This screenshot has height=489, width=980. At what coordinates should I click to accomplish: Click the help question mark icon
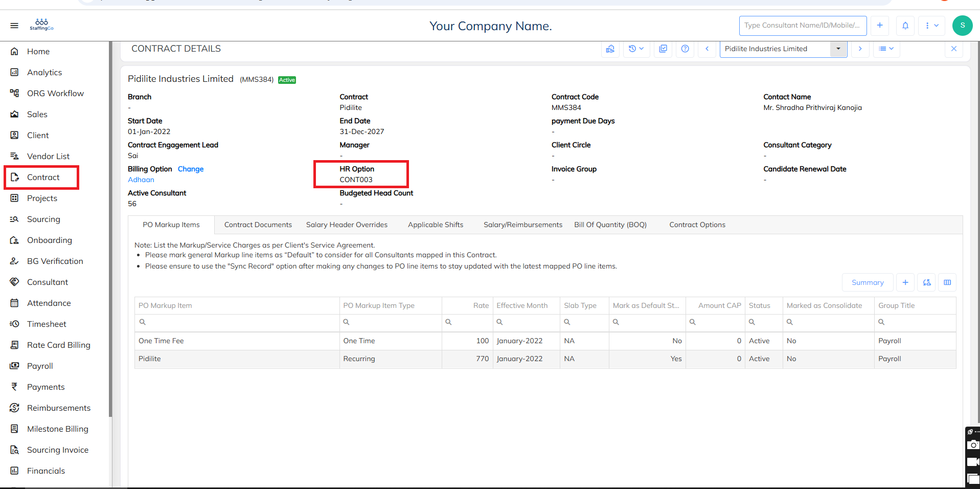(x=685, y=49)
